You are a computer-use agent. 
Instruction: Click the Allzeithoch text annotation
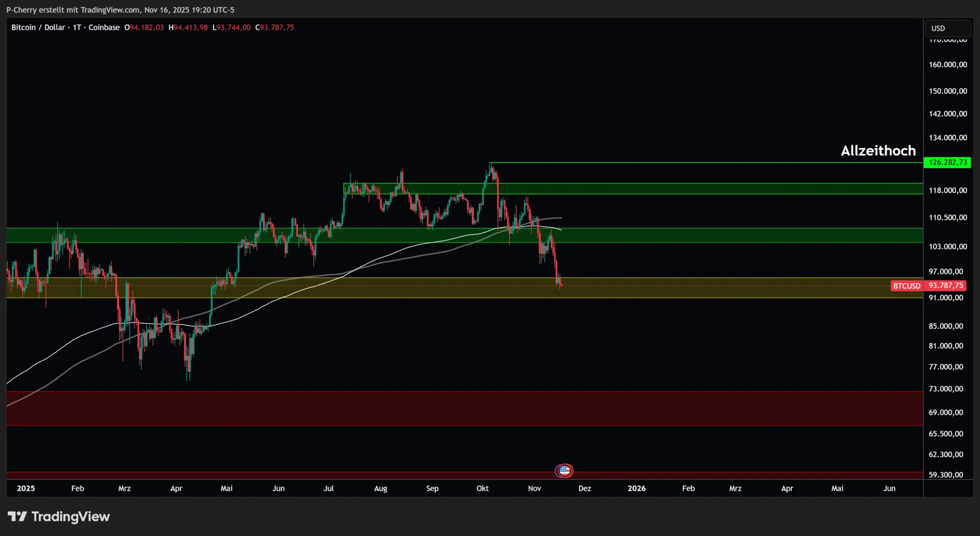pyautogui.click(x=878, y=151)
